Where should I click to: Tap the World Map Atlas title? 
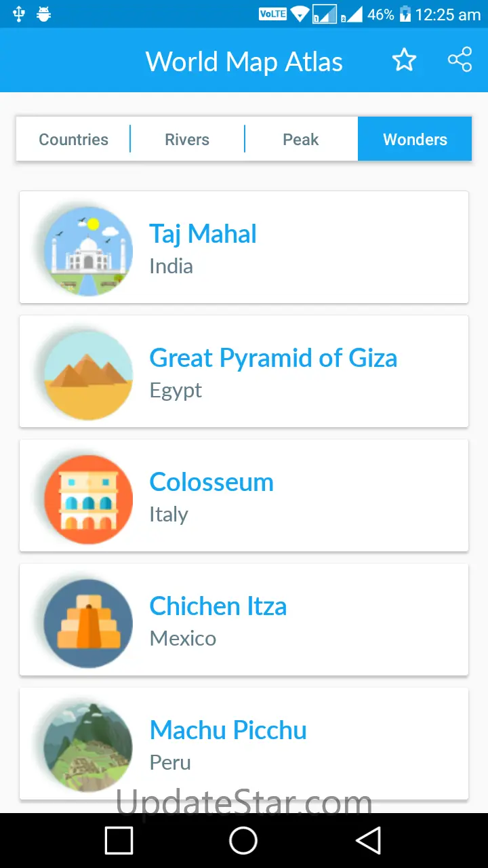pyautogui.click(x=244, y=62)
